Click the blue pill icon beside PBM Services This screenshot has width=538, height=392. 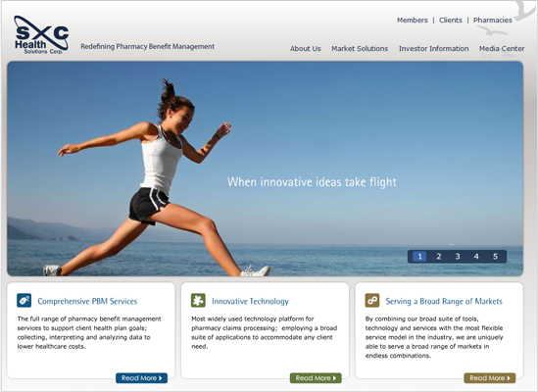coord(24,300)
